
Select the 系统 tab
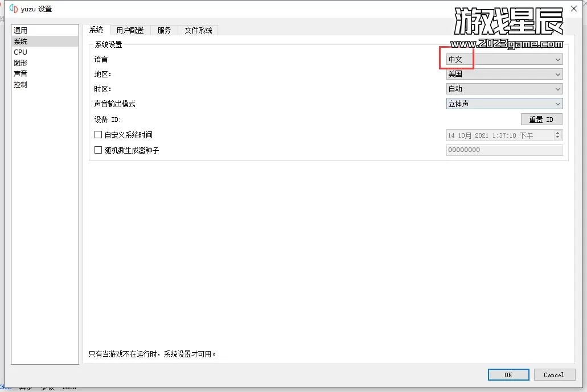(x=96, y=30)
